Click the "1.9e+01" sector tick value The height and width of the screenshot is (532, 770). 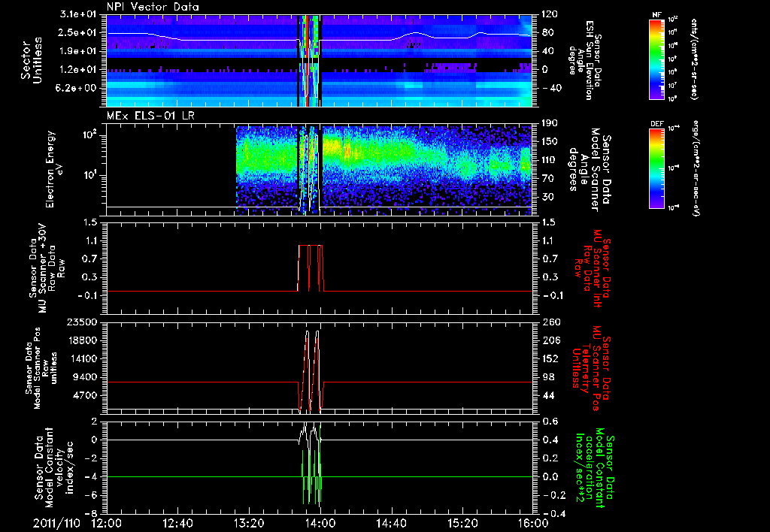point(78,51)
